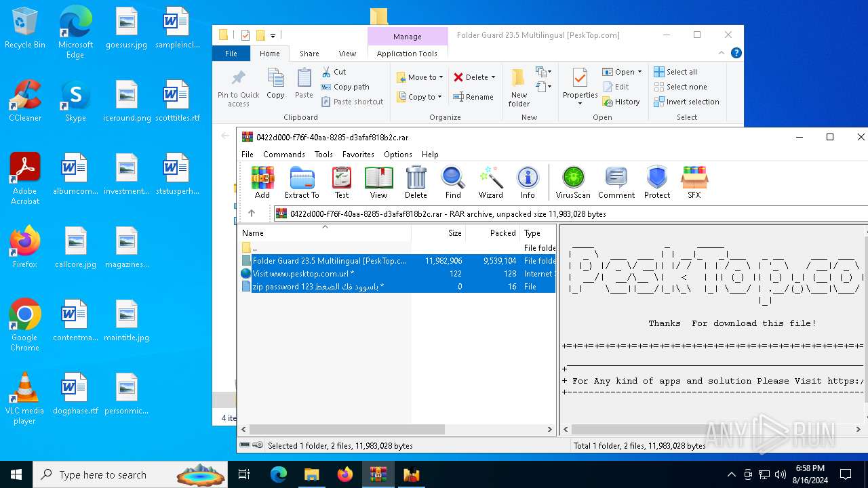Click Invert selection

click(686, 102)
